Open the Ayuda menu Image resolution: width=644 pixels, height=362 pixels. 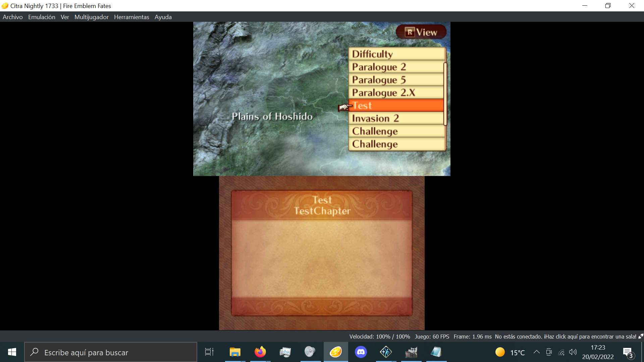pyautogui.click(x=163, y=17)
